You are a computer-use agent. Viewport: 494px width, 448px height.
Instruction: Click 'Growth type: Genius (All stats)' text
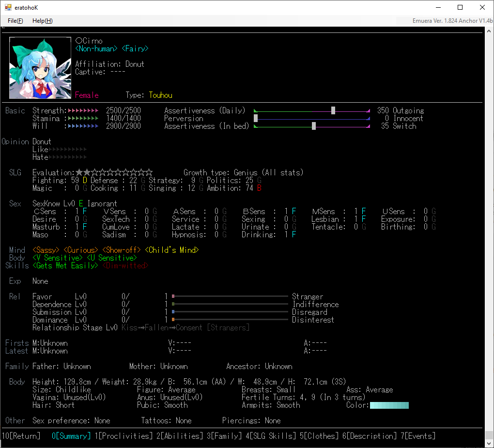[x=244, y=172]
